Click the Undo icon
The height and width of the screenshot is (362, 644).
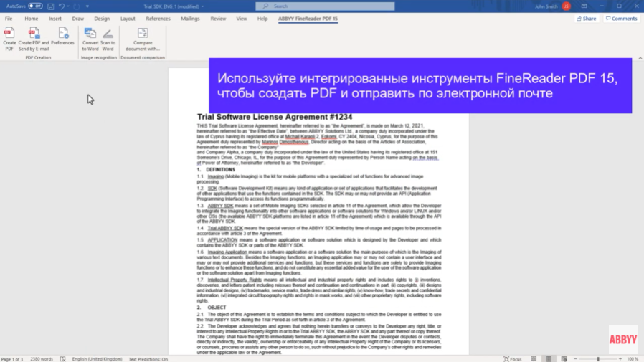[61, 6]
